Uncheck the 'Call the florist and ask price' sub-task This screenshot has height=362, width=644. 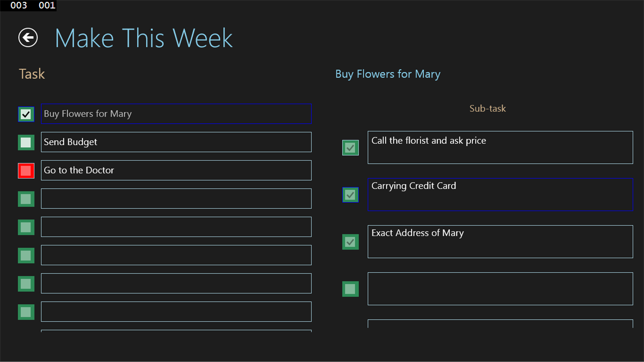point(350,147)
